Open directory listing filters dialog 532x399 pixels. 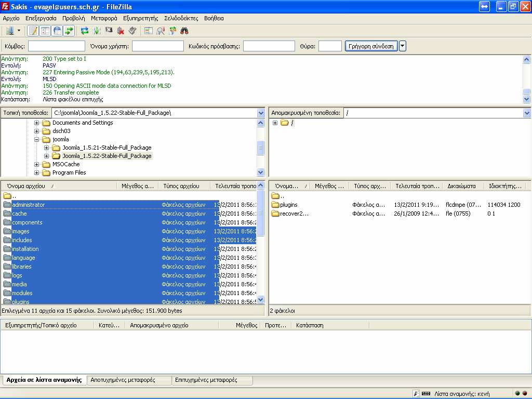(x=149, y=31)
